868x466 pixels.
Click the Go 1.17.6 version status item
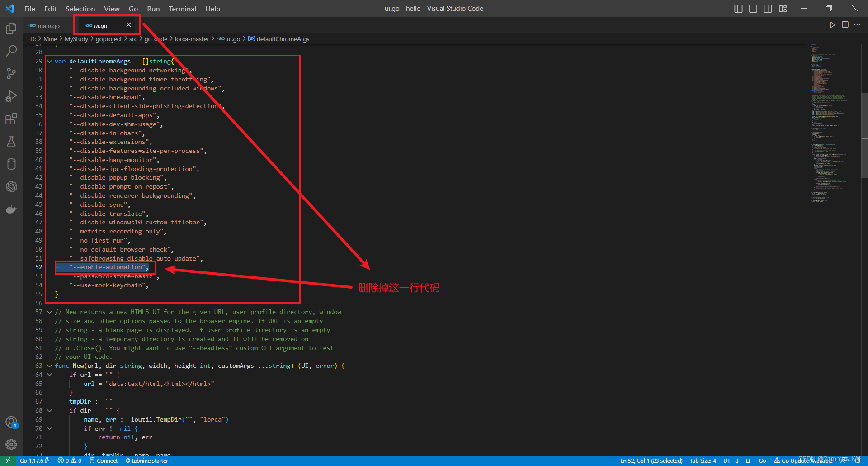34,461
